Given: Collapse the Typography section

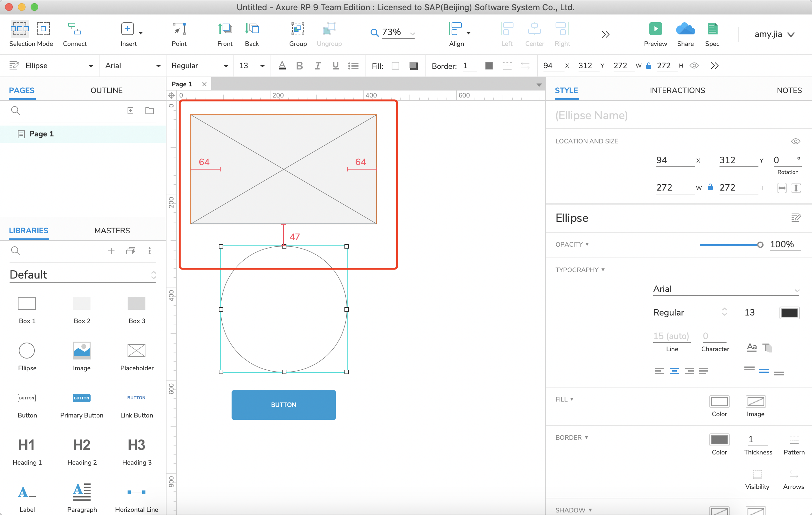Looking at the screenshot, I should [x=580, y=270].
